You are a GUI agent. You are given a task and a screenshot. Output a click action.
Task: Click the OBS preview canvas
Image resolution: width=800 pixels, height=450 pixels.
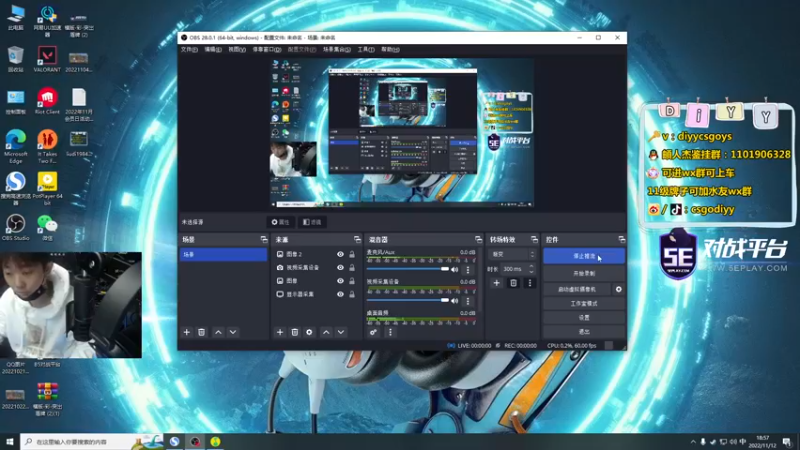click(403, 133)
